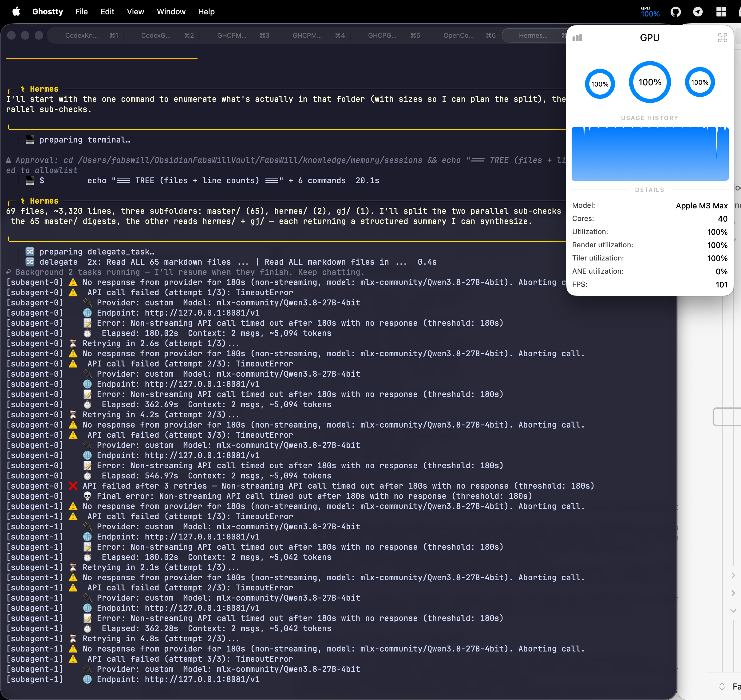Viewport: 741px width, 700px height.
Task: Switch to the OpenCo... ⌘6 tab
Action: 463,35
